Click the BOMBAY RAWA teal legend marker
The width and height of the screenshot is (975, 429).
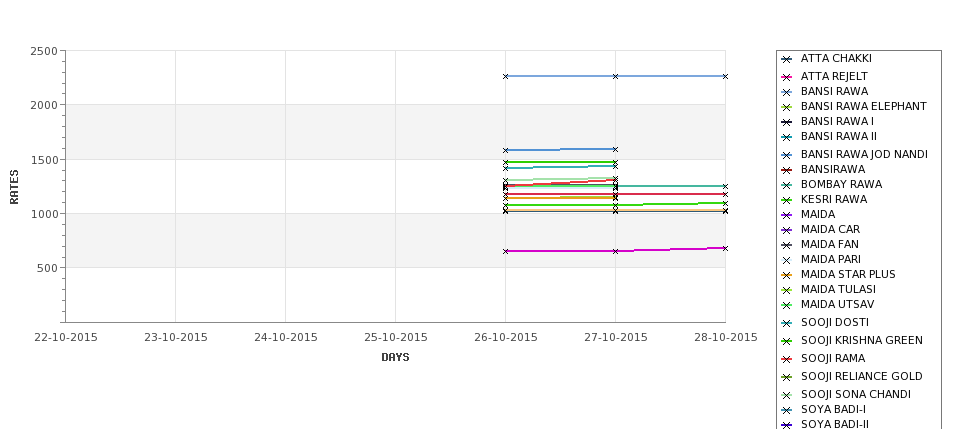[786, 185]
